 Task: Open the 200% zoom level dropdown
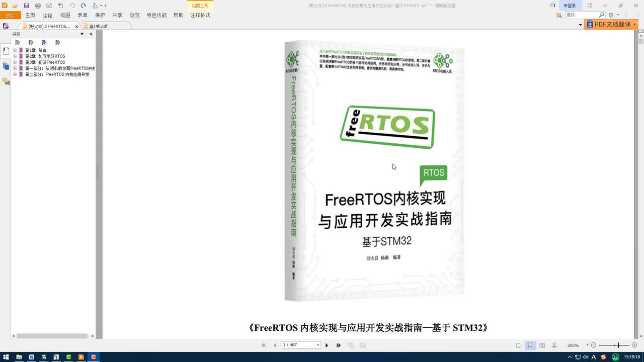coord(587,345)
